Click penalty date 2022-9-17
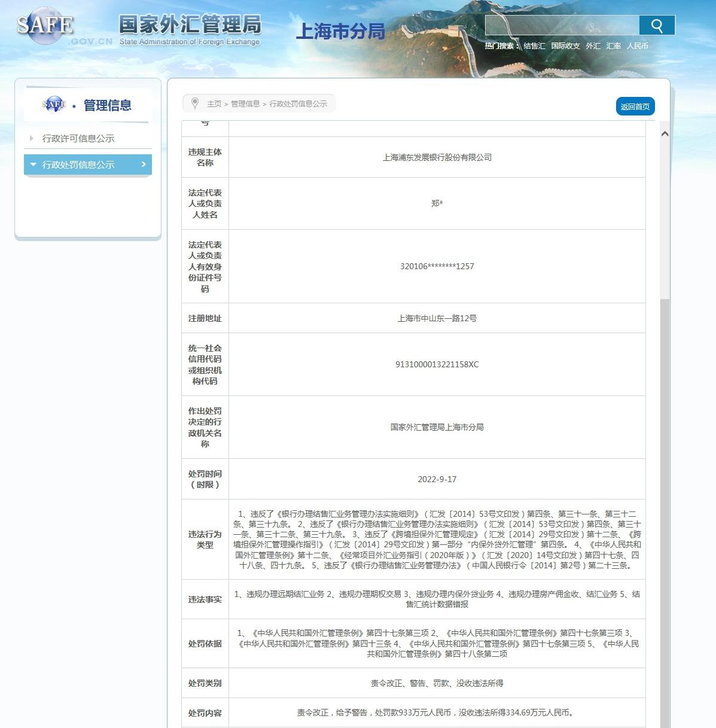Screen dimensions: 716x728 pos(437,479)
